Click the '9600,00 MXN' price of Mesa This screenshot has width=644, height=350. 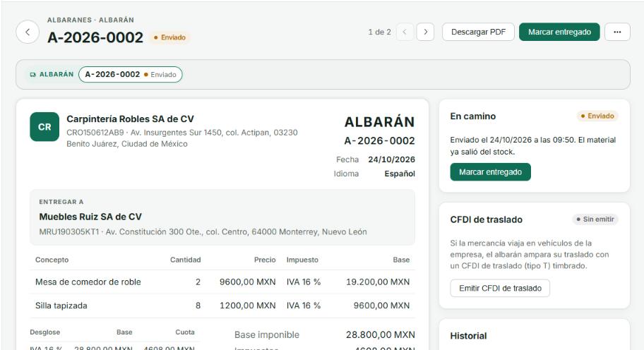248,282
